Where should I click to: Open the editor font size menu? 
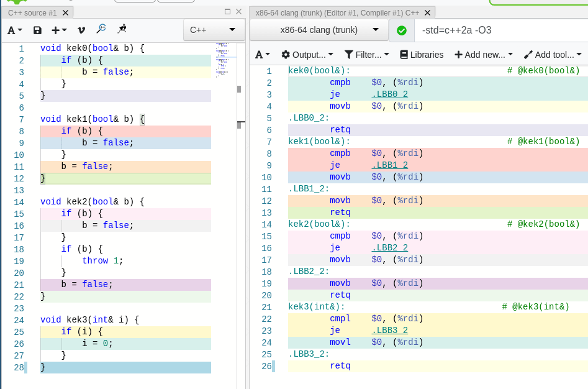pyautogui.click(x=15, y=30)
